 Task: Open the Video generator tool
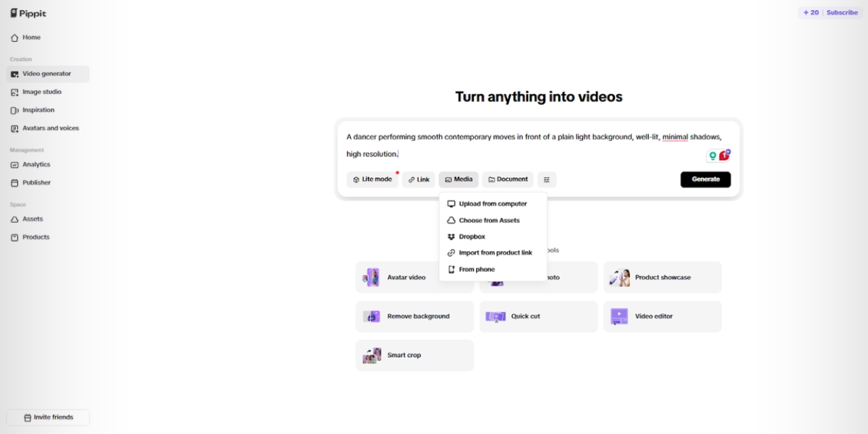pos(46,74)
